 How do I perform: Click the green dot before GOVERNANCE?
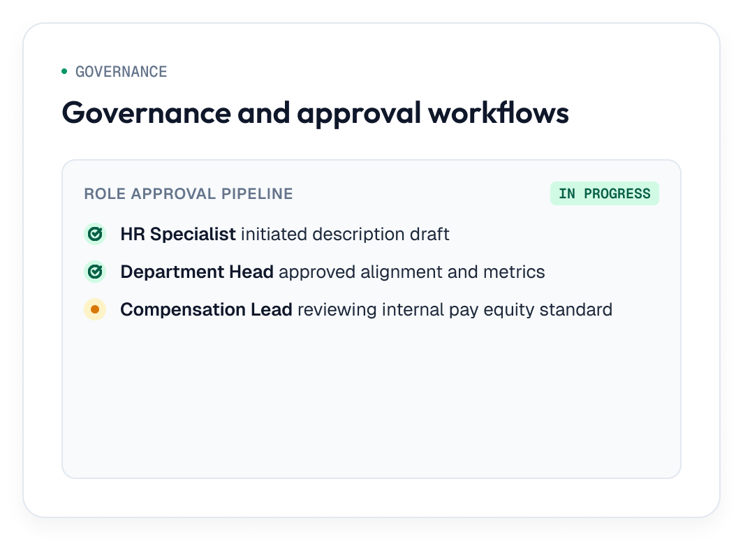64,71
